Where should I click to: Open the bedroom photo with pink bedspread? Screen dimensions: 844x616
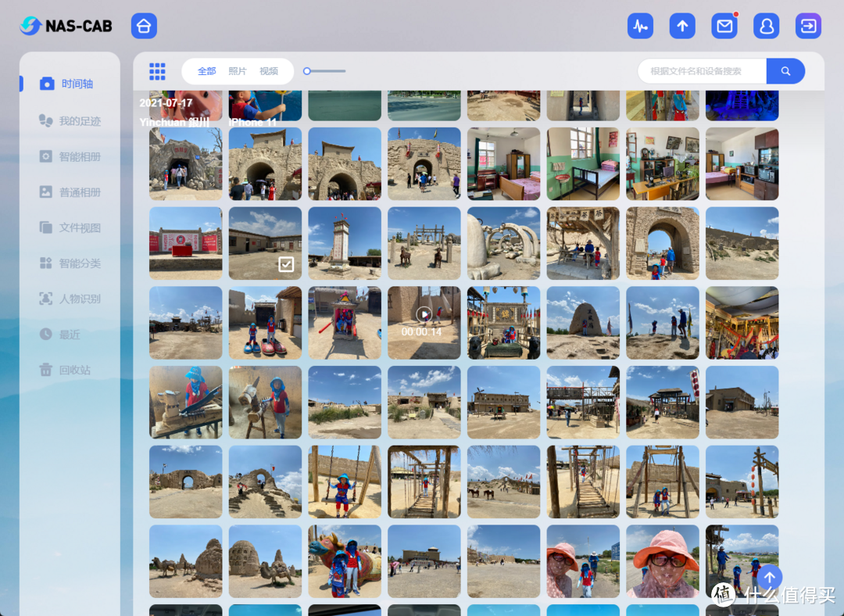[503, 163]
